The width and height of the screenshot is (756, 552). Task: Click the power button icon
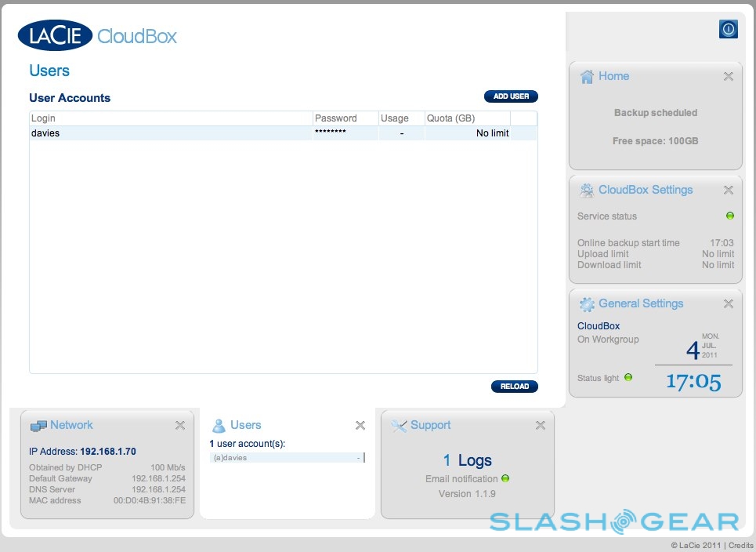point(728,30)
